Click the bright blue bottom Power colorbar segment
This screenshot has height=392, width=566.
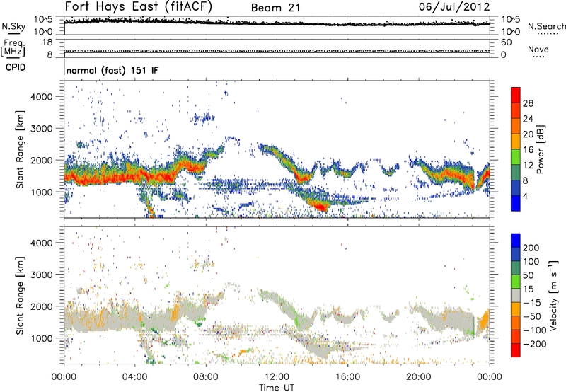click(516, 203)
